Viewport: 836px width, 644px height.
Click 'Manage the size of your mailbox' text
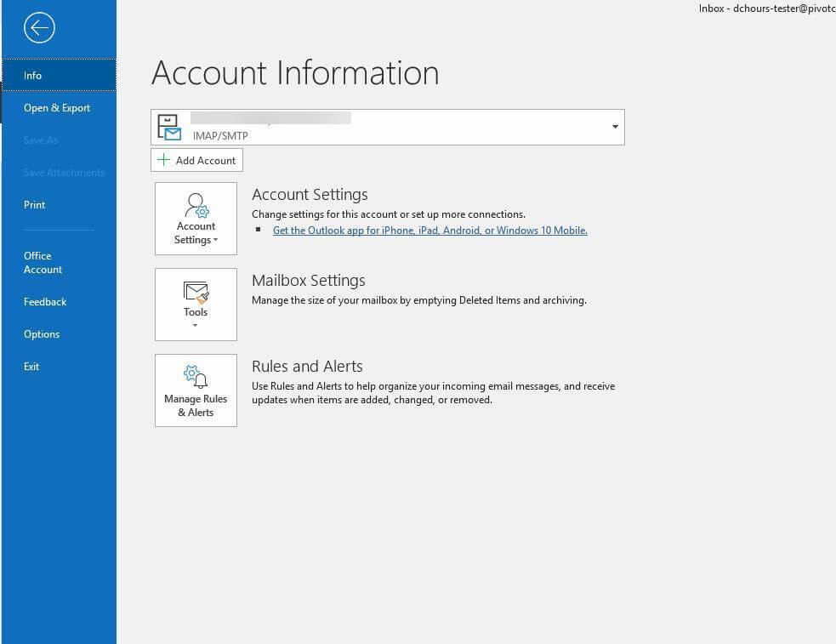(x=419, y=300)
